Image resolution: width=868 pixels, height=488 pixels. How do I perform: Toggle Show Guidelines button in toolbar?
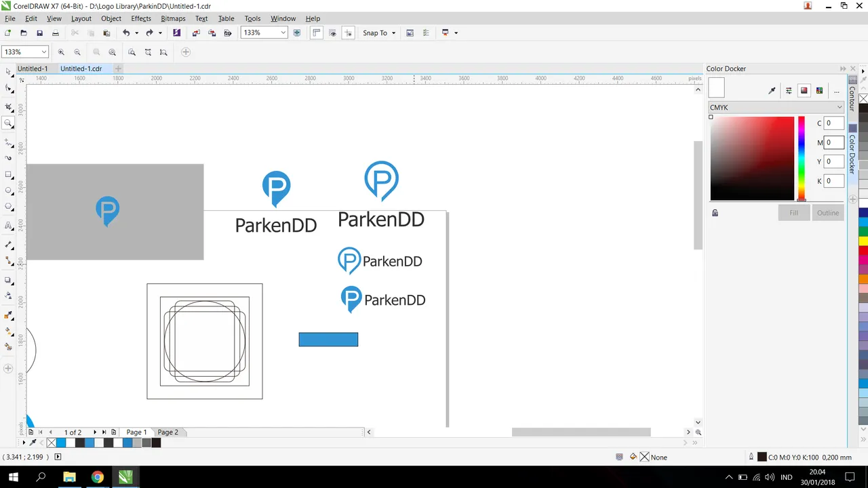pos(349,33)
